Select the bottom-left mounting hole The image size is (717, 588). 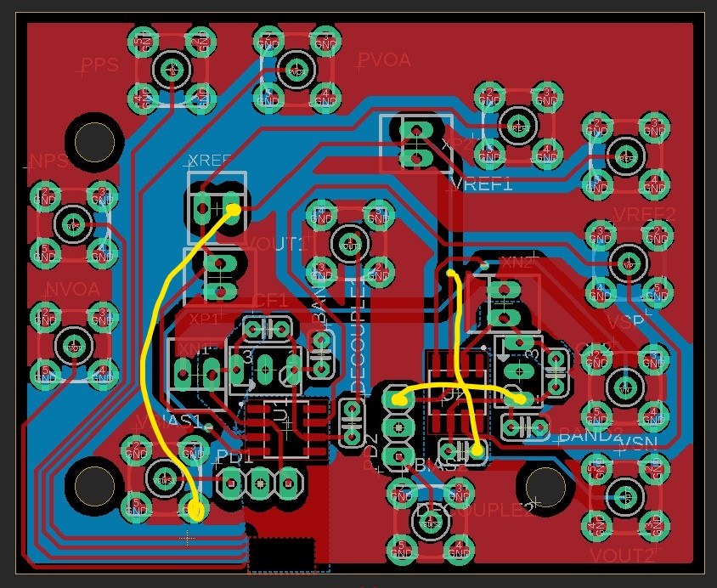tap(94, 486)
